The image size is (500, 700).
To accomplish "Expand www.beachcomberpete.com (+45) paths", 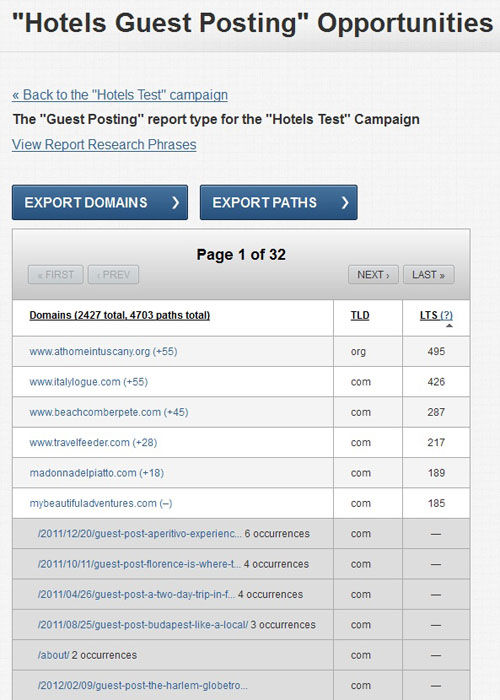I will click(108, 412).
